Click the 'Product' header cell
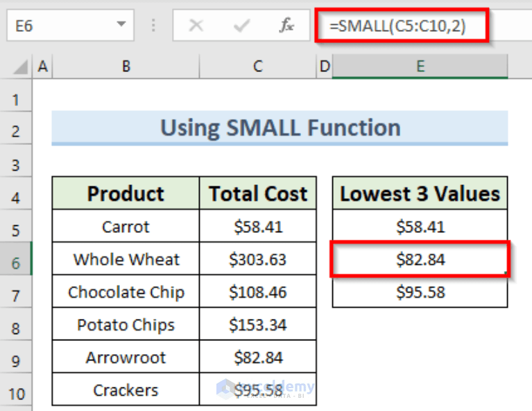This screenshot has width=532, height=411. click(126, 193)
